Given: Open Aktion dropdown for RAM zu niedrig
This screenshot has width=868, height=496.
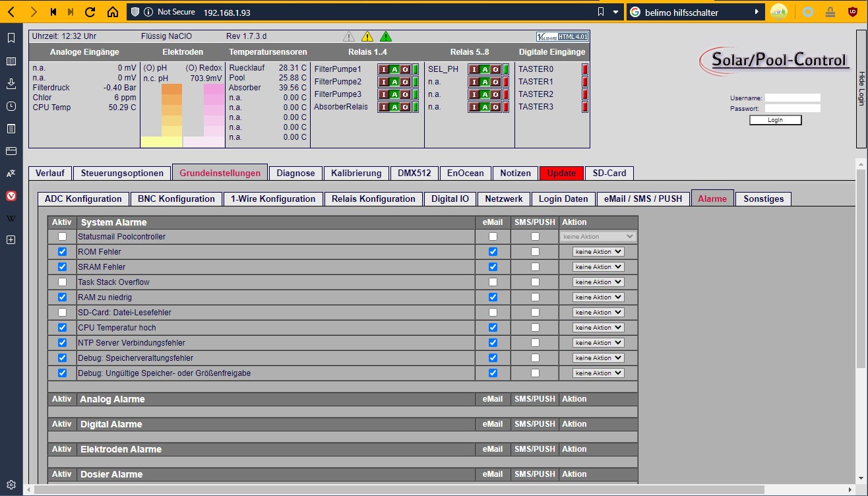Looking at the screenshot, I should tap(598, 297).
